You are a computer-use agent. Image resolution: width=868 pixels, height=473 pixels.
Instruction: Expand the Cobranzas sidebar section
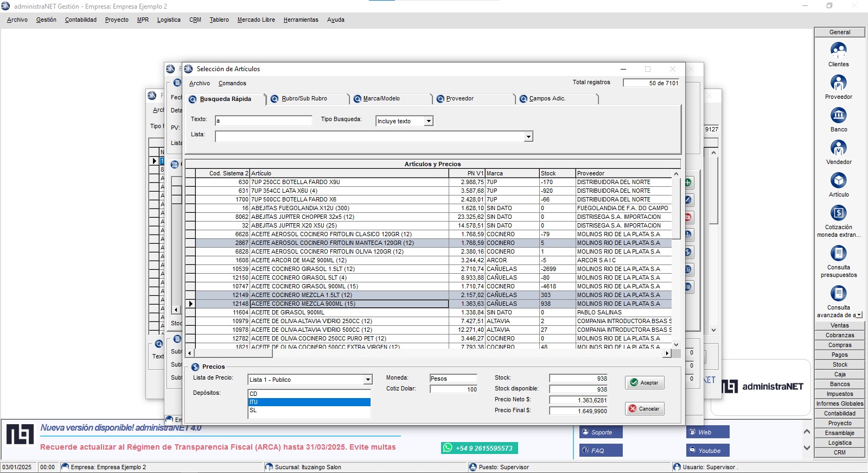[x=840, y=336]
